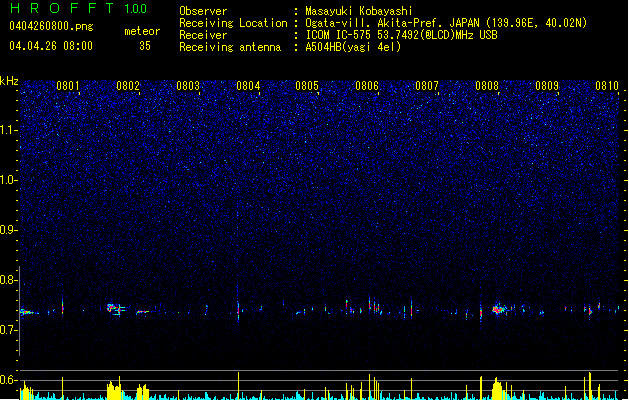Click the meteor label

[142, 31]
